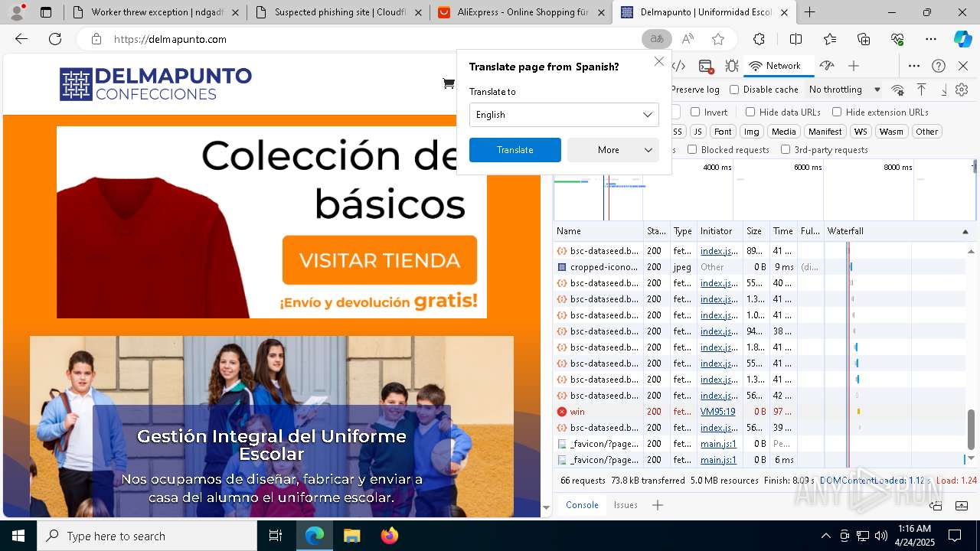Open the Tab actions menu icon
The width and height of the screenshot is (980, 551).
point(46,12)
